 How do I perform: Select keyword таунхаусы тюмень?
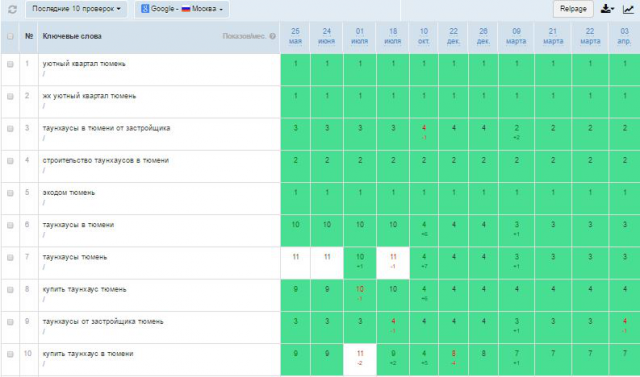pyautogui.click(x=75, y=257)
